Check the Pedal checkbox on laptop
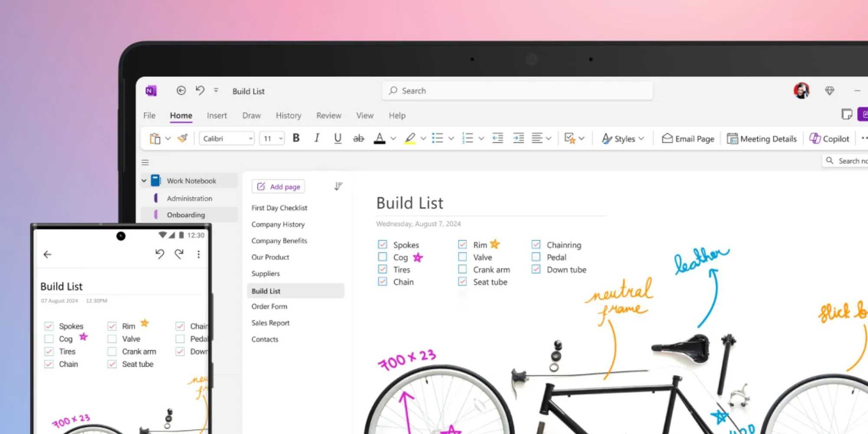Viewport: 868px width, 434px height. click(536, 257)
